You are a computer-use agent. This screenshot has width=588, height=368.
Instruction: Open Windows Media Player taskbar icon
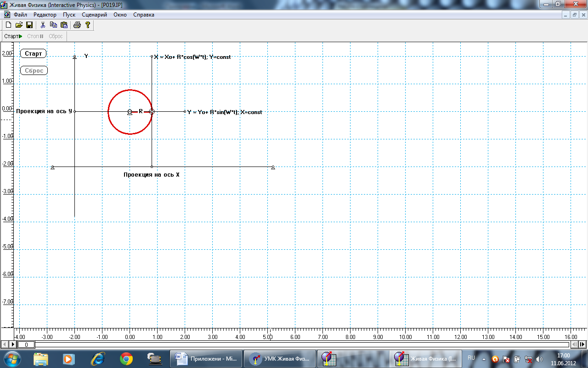pos(68,358)
